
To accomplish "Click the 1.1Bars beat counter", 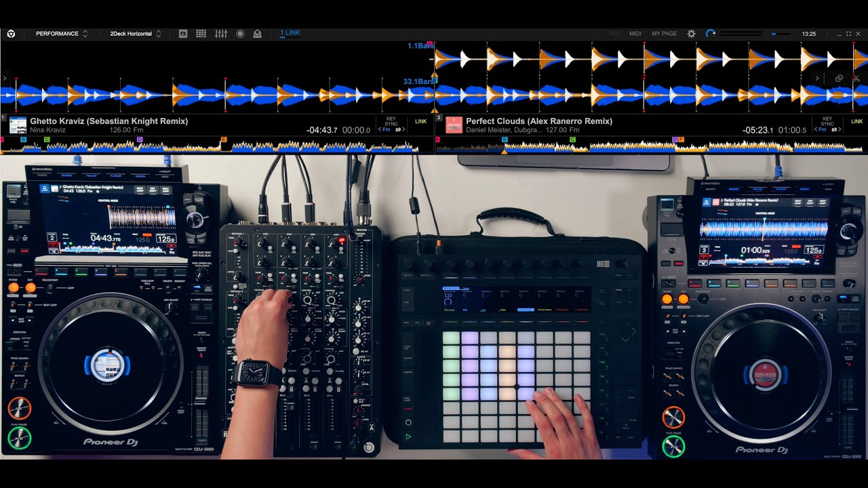I will [x=420, y=45].
